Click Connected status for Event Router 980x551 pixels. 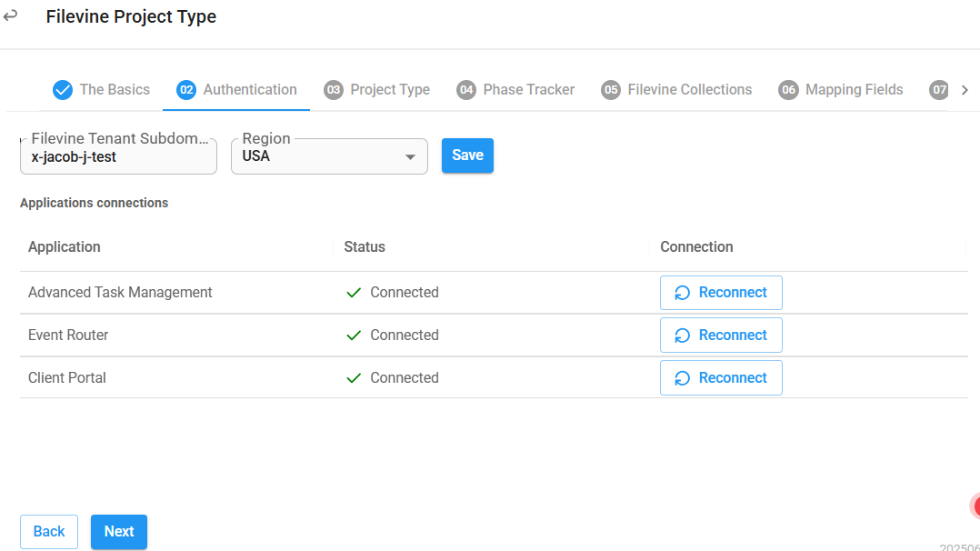405,336
